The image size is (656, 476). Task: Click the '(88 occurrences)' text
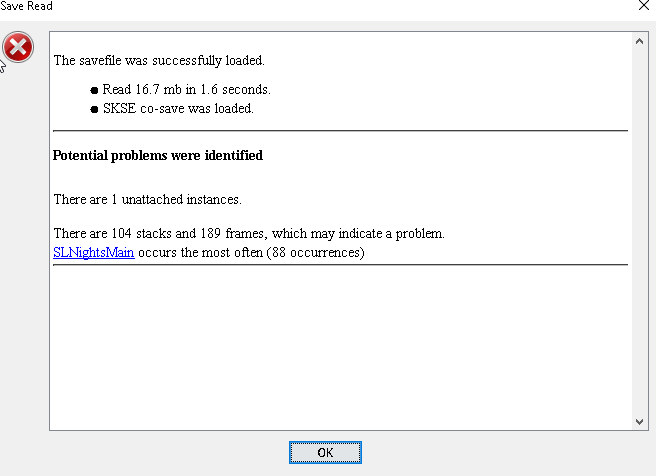315,253
